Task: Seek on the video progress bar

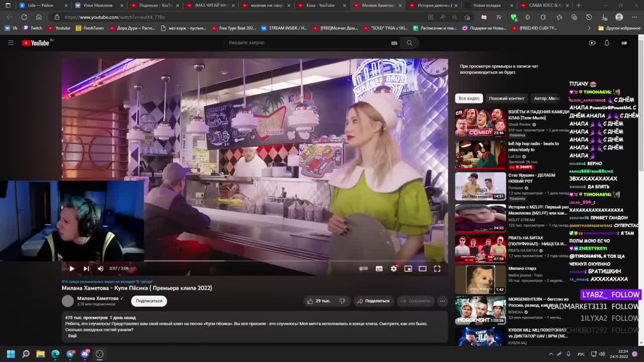Action: pos(255,260)
